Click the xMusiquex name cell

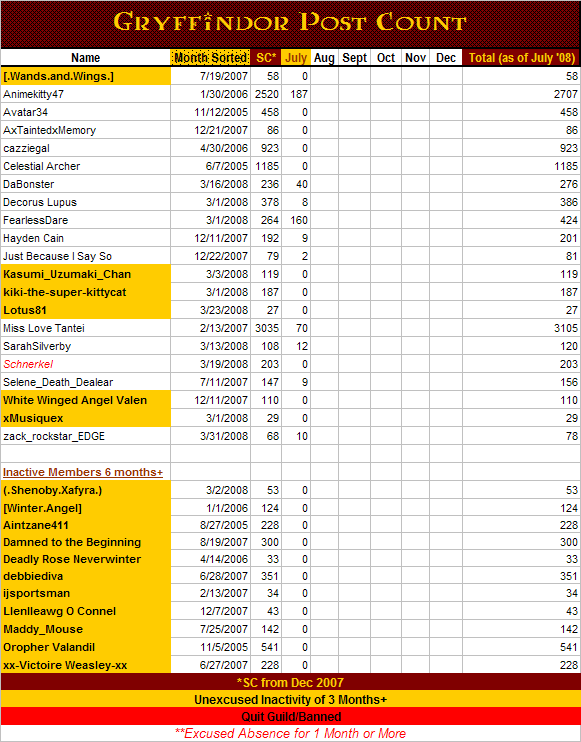pyautogui.click(x=86, y=418)
